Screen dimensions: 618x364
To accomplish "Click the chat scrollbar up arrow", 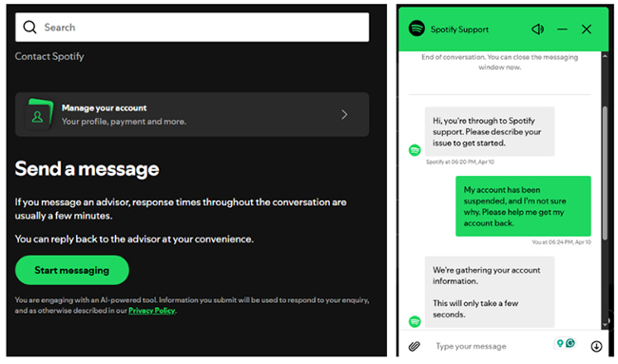I will [x=605, y=56].
